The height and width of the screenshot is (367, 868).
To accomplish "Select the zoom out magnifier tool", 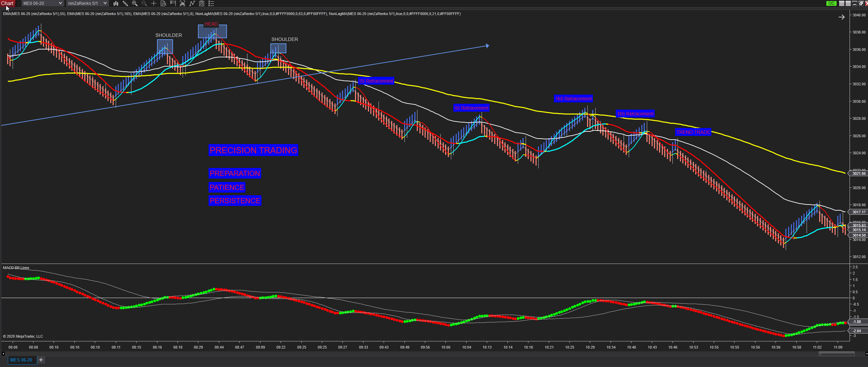I will (x=144, y=3).
